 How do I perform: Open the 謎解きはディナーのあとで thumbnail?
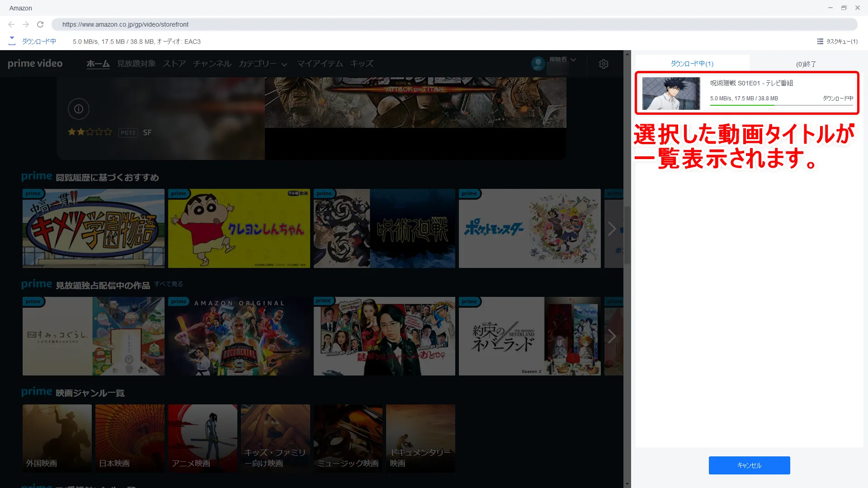click(384, 336)
